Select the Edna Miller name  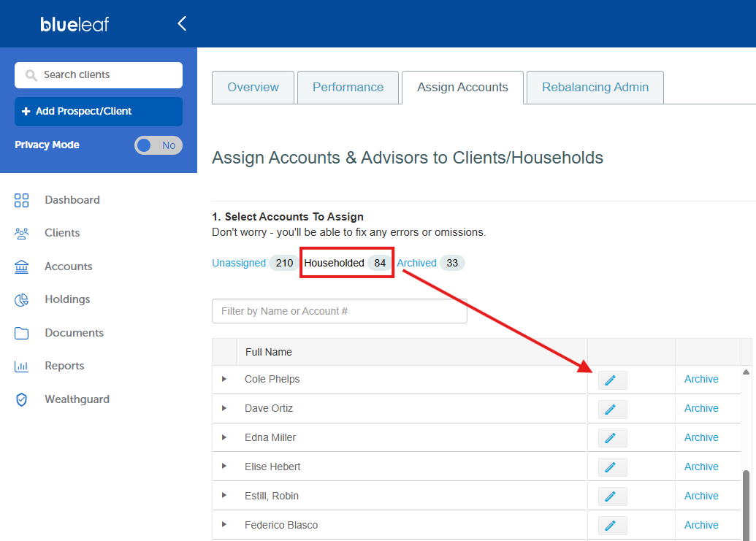[x=270, y=437]
